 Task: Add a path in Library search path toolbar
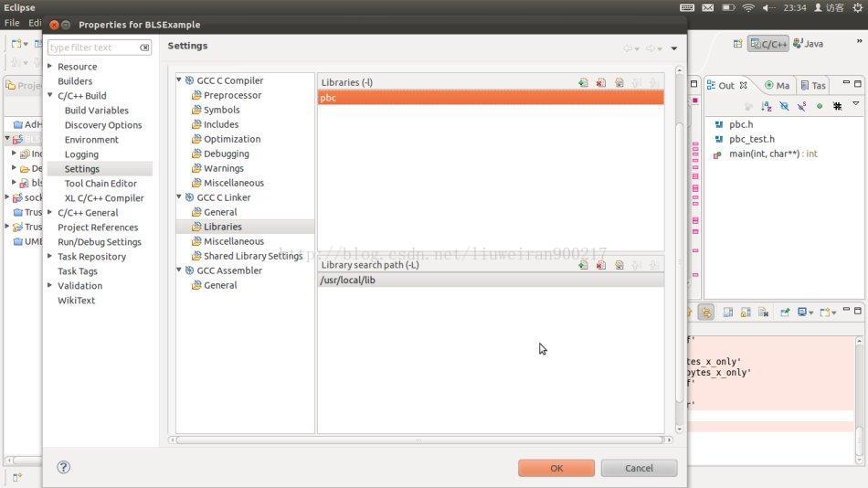[x=583, y=265]
